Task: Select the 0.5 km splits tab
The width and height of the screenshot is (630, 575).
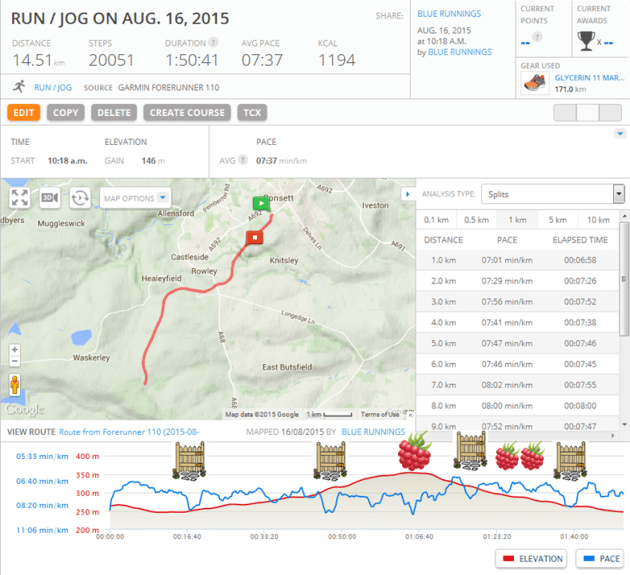Action: 476,220
